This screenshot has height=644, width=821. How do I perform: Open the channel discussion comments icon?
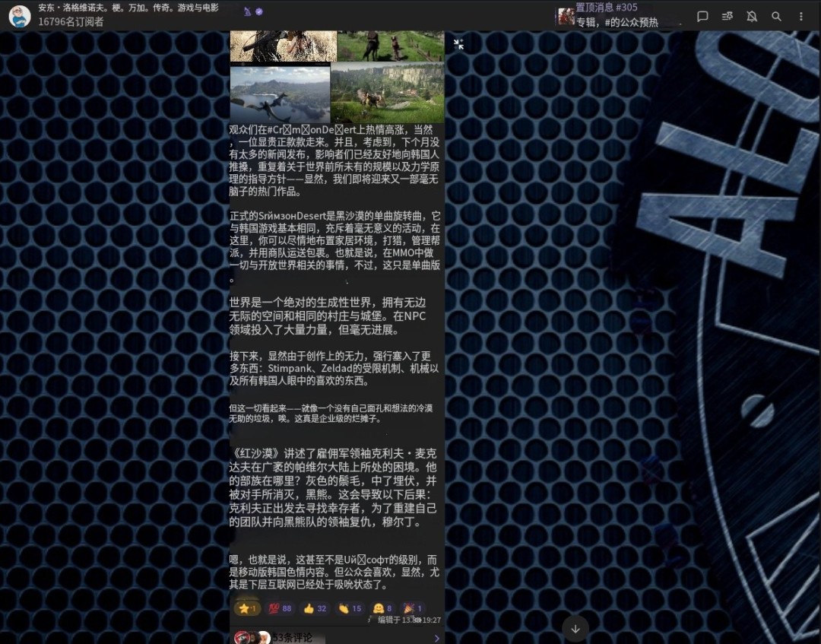703,16
